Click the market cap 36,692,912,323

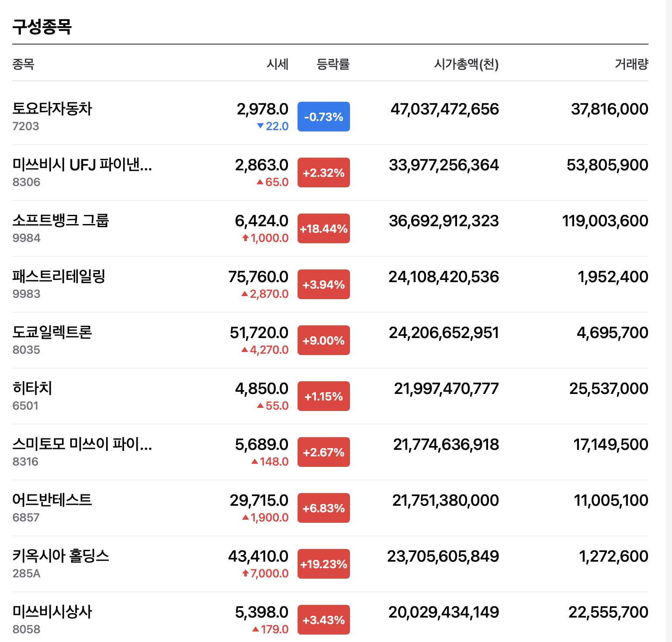pos(444,221)
